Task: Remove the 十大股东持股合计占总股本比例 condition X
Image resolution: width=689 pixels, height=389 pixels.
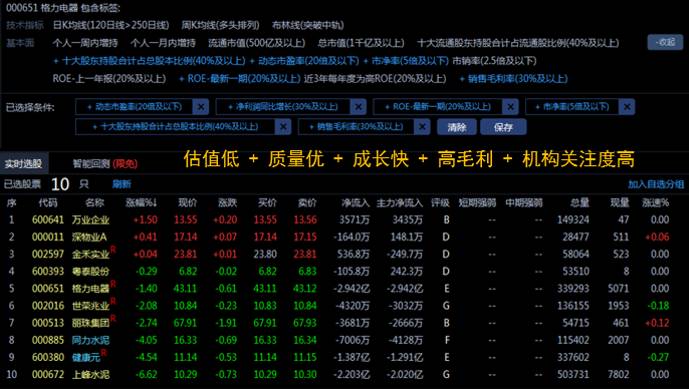Action: coord(283,127)
